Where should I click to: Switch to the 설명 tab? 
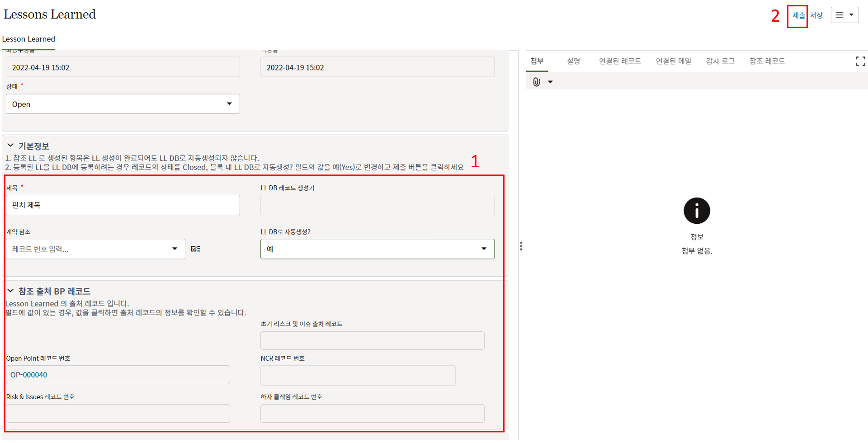click(573, 61)
